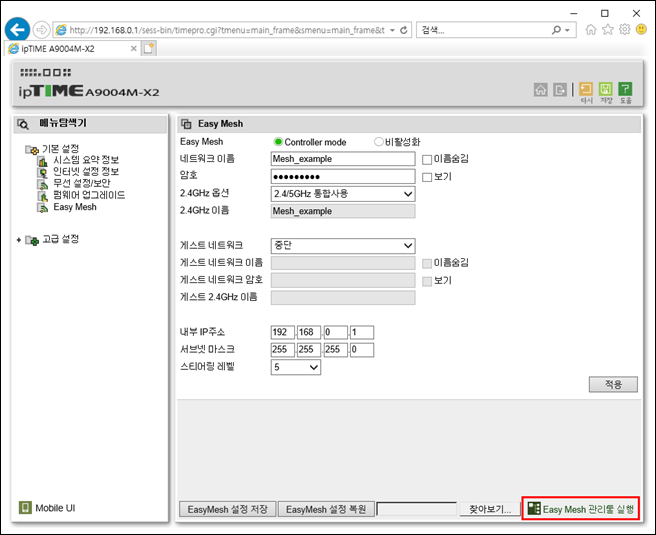Click the router logout icon
The image size is (656, 535).
pos(560,90)
